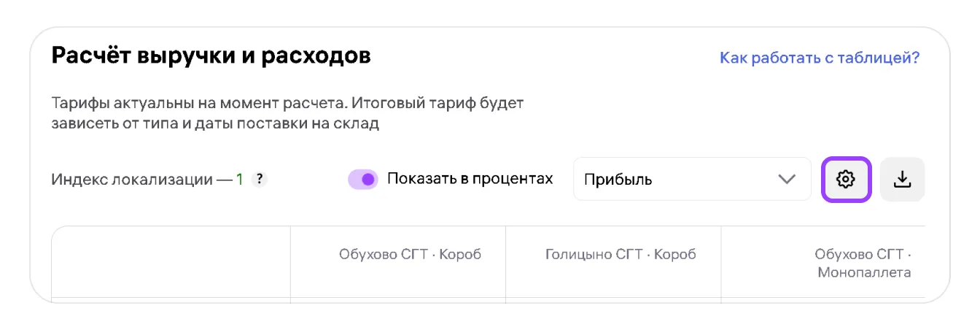Image resolution: width=980 pixels, height=330 pixels.
Task: Click the Тарифы актуальны на момент расчета sentence
Action: (x=287, y=103)
